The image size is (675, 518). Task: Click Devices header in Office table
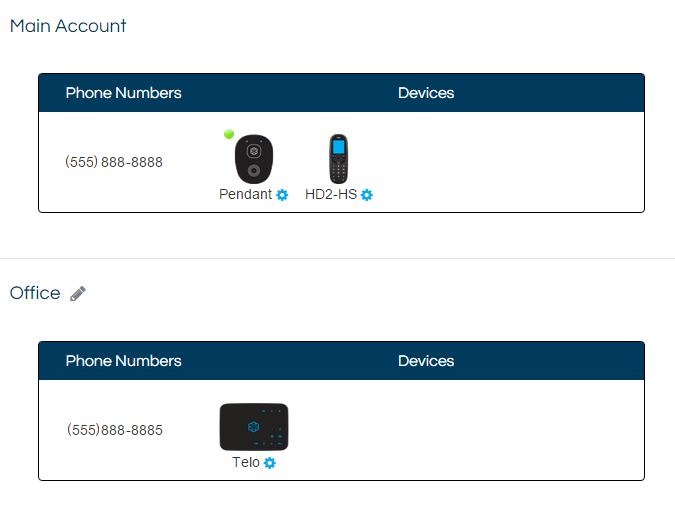tap(426, 361)
